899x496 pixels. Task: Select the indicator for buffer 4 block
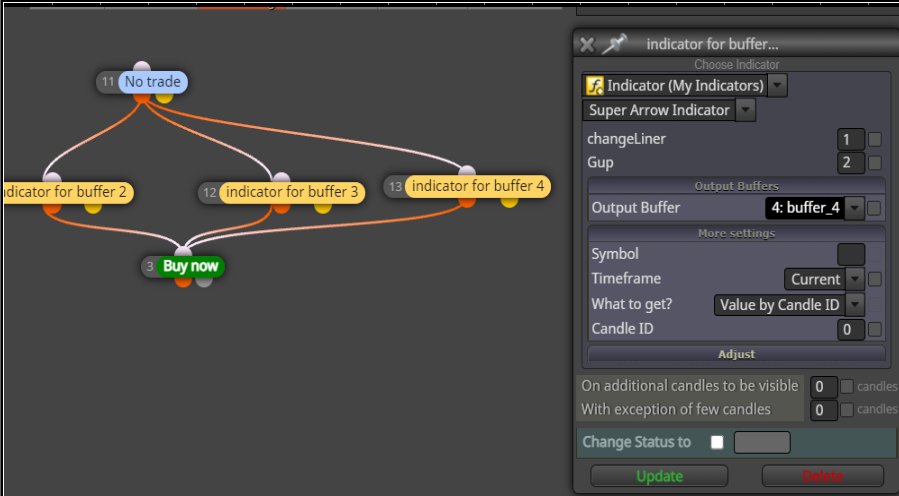click(478, 186)
